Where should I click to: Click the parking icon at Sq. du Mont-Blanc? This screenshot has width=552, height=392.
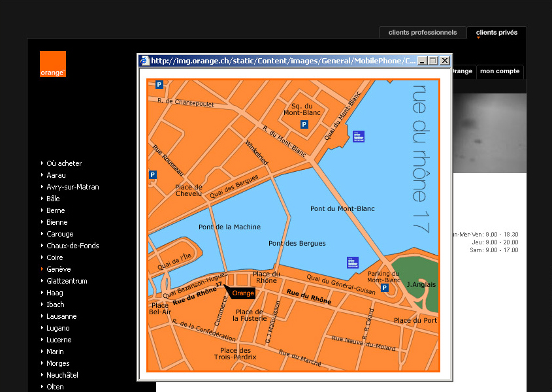pos(304,124)
